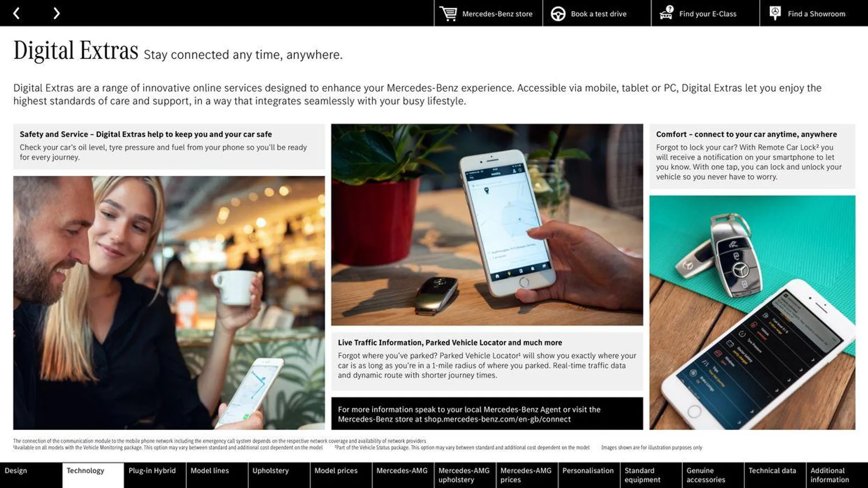868x488 pixels.
Task: Click the Find a Showroom icon
Action: pos(775,13)
